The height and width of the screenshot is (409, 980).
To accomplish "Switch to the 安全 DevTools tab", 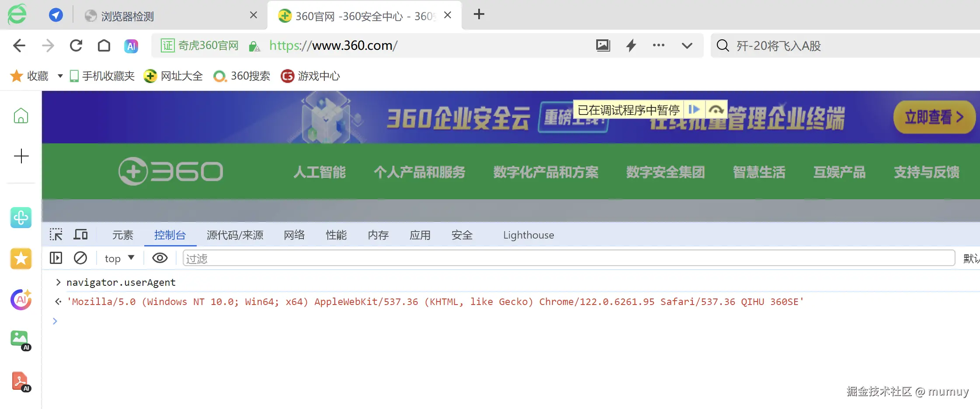I will pyautogui.click(x=462, y=235).
